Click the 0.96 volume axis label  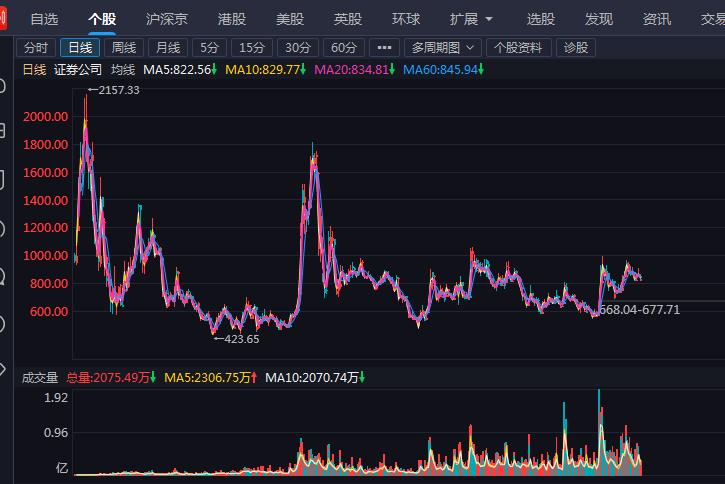pos(56,433)
